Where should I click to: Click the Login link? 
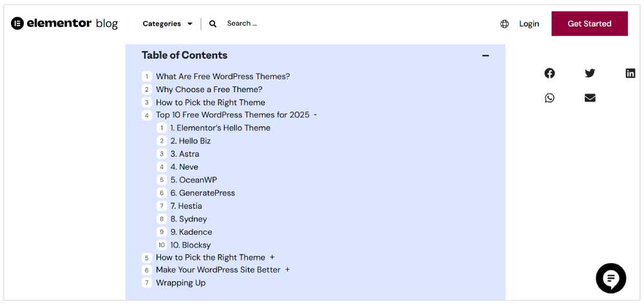[529, 24]
